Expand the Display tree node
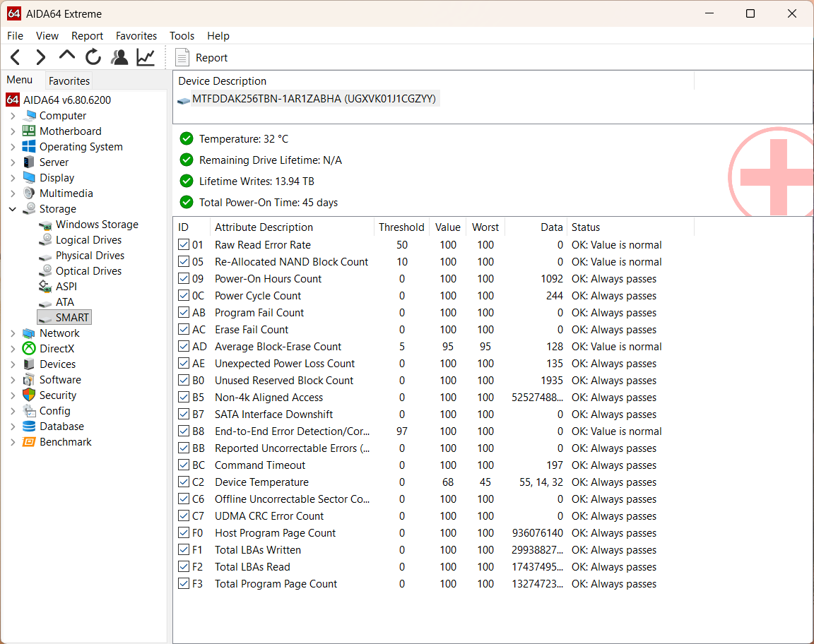Viewport: 814px width, 644px height. coord(13,178)
